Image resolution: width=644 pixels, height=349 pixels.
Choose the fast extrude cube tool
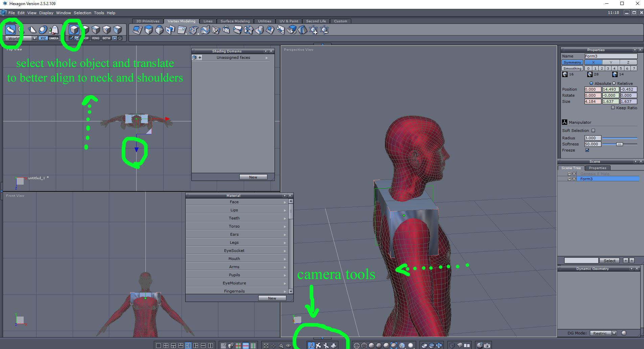pos(148,30)
